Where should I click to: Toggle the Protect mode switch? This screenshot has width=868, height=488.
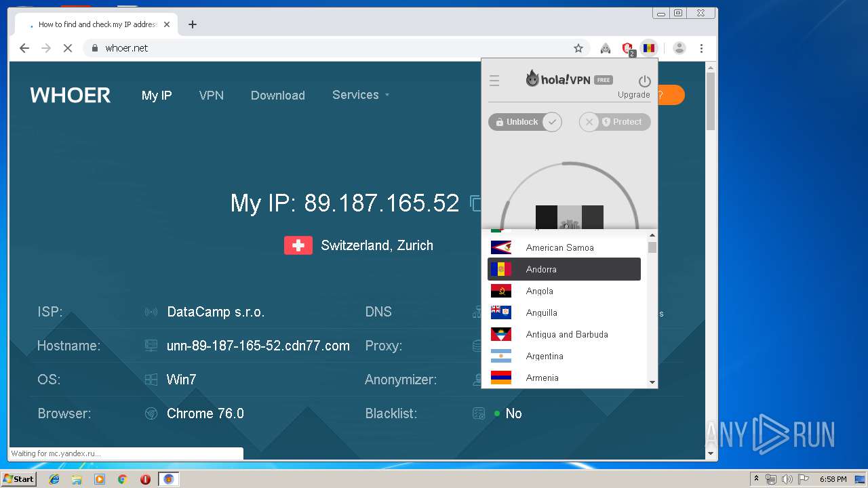click(x=615, y=122)
